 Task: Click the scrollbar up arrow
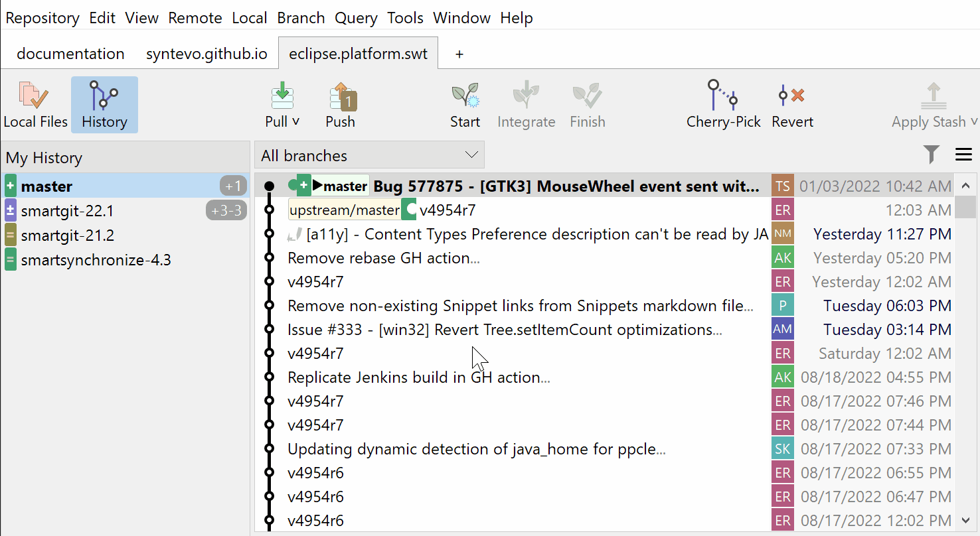[965, 185]
